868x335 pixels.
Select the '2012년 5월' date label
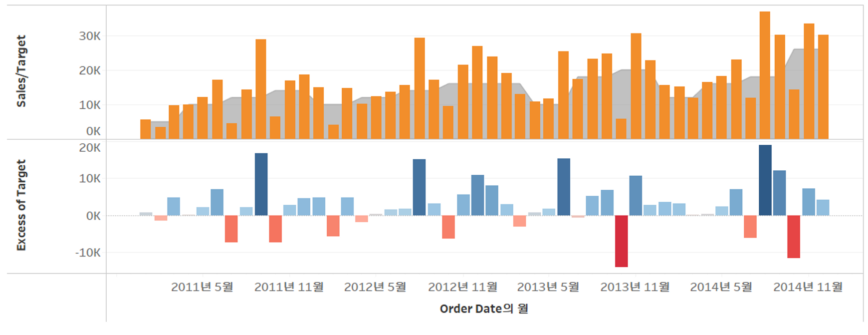[375, 287]
